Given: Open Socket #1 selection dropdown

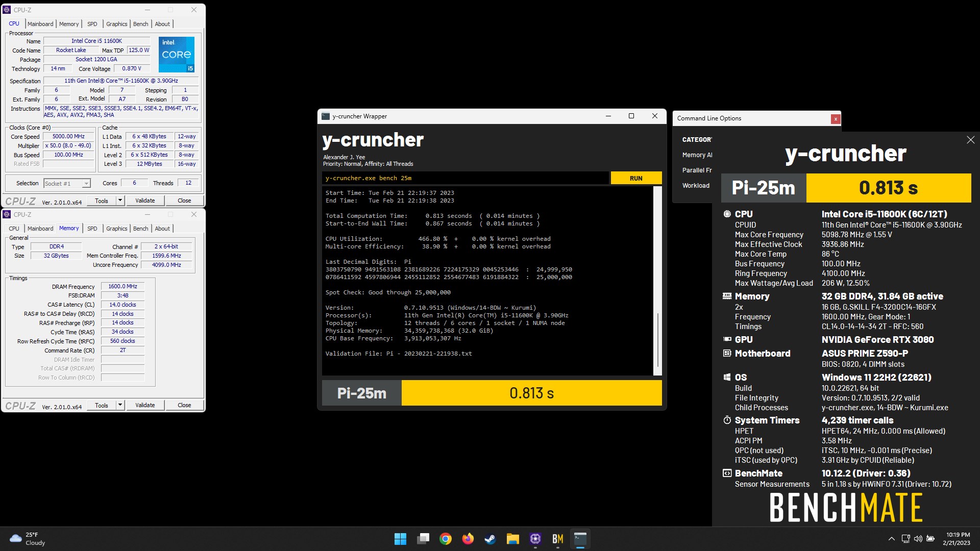Looking at the screenshot, I should (67, 183).
